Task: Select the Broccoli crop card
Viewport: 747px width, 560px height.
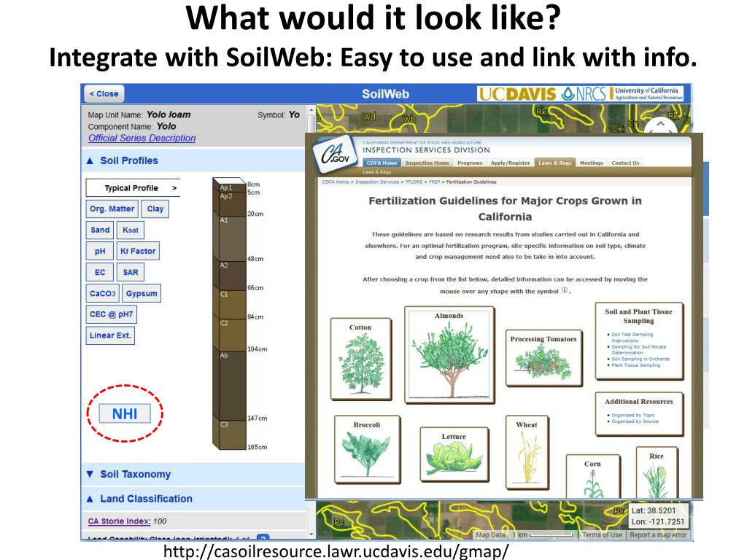Action: click(x=367, y=449)
